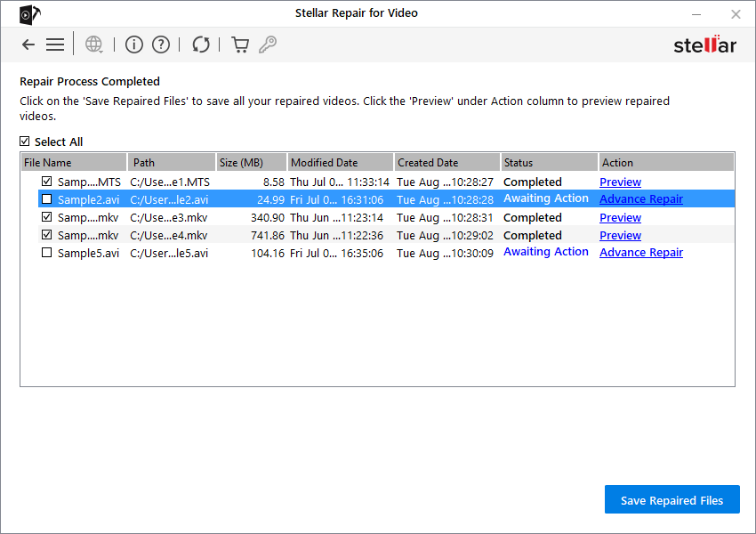The image size is (756, 534).
Task: Preview the repaired Sample1 MTS file
Action: click(620, 182)
